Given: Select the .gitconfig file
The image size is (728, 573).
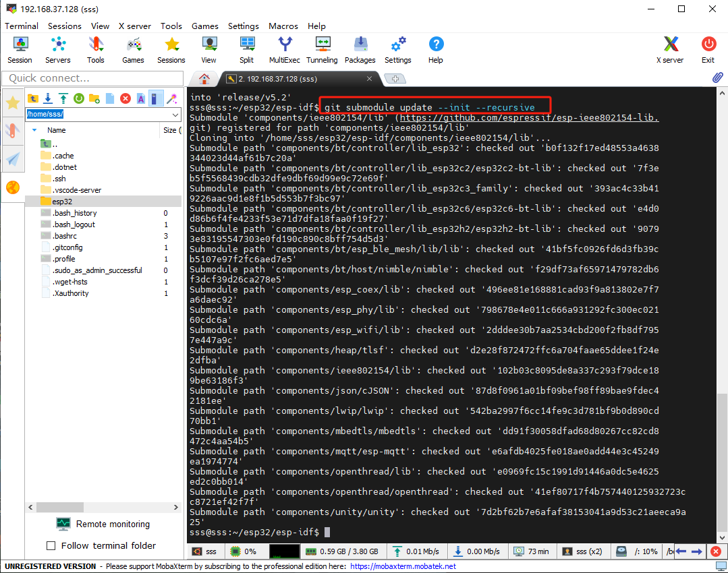Looking at the screenshot, I should pos(62,247).
